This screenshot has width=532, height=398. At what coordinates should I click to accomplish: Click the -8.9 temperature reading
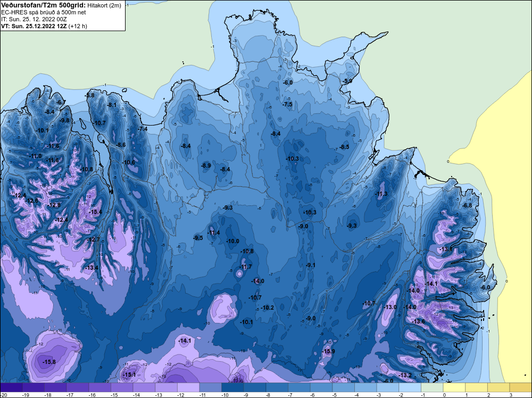[206, 165]
